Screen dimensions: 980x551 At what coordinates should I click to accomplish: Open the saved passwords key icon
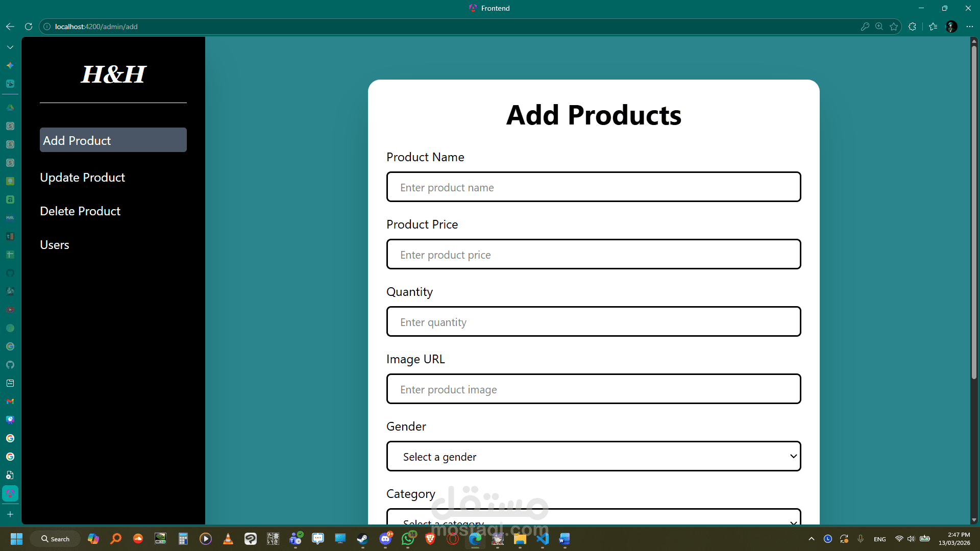tap(865, 27)
